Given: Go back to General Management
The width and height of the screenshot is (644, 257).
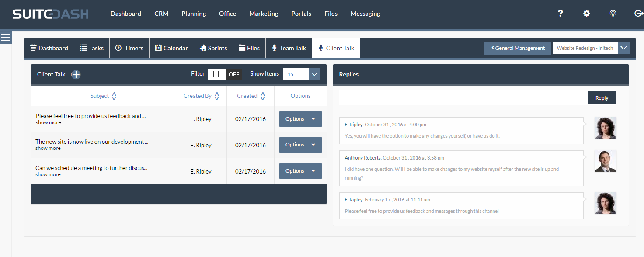Looking at the screenshot, I should pyautogui.click(x=518, y=48).
